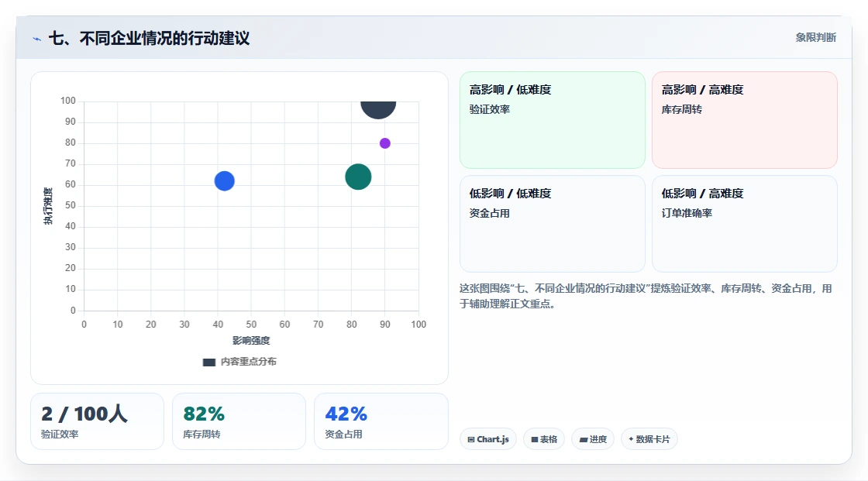Click the teal green bubble on the chart

click(x=358, y=177)
